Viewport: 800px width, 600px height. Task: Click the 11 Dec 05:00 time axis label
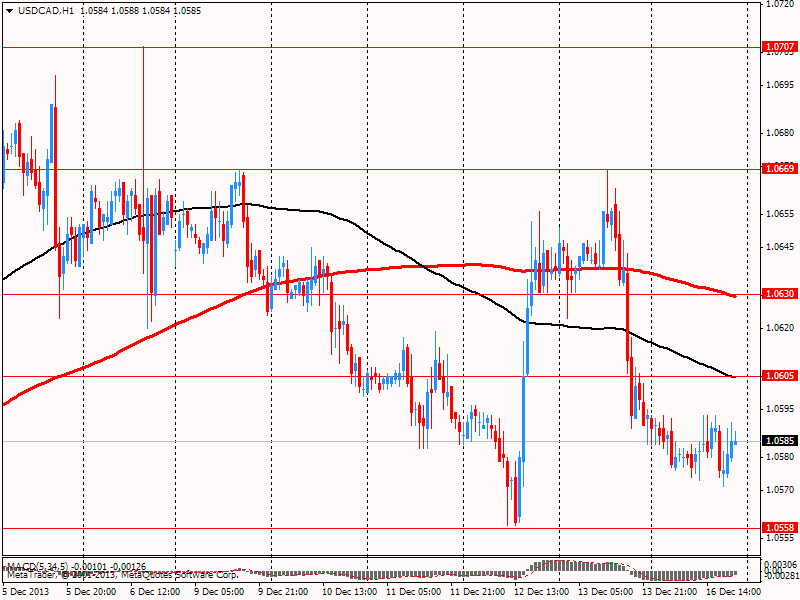point(414,591)
